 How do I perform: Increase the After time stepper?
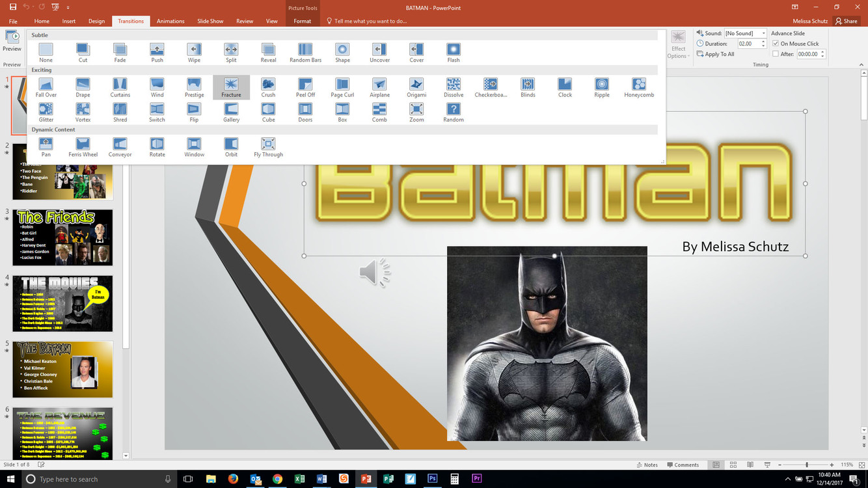tap(823, 52)
